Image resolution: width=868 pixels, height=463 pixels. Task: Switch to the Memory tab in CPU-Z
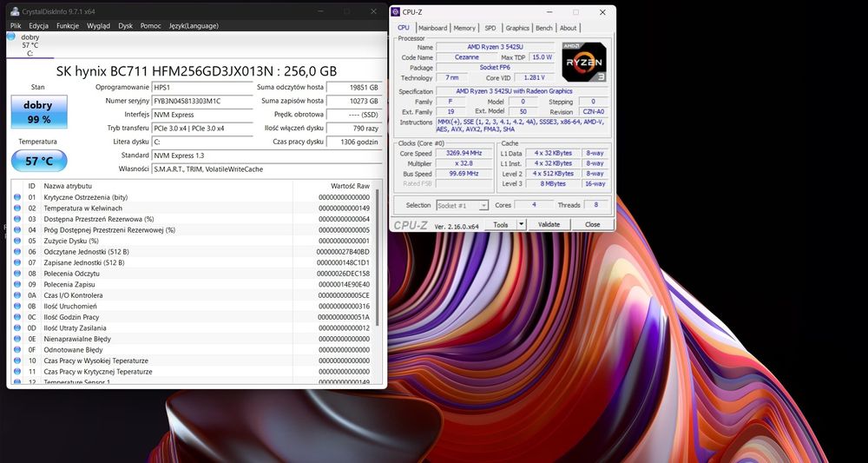point(464,28)
